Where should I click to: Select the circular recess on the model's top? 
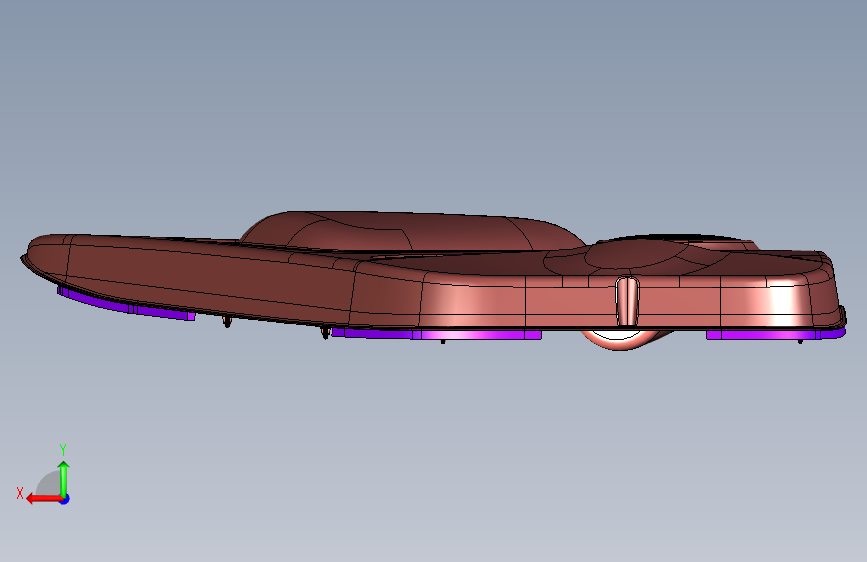point(636,255)
